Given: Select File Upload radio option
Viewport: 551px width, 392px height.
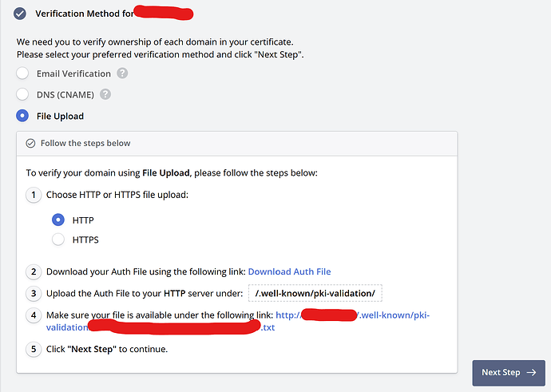Looking at the screenshot, I should tap(22, 116).
